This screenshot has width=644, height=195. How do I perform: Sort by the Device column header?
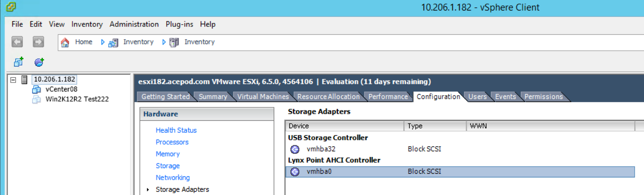pyautogui.click(x=344, y=126)
